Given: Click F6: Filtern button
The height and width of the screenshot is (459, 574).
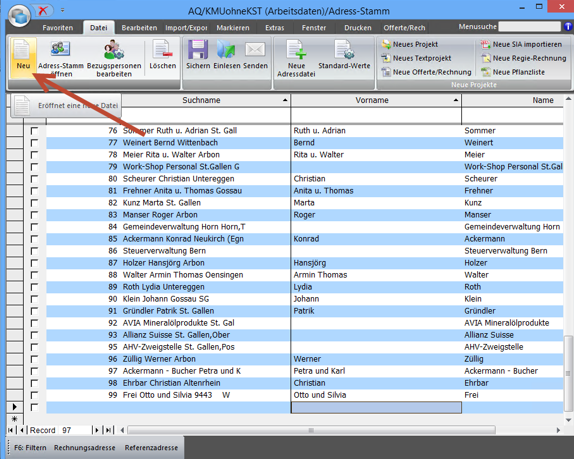Looking at the screenshot, I should [30, 448].
